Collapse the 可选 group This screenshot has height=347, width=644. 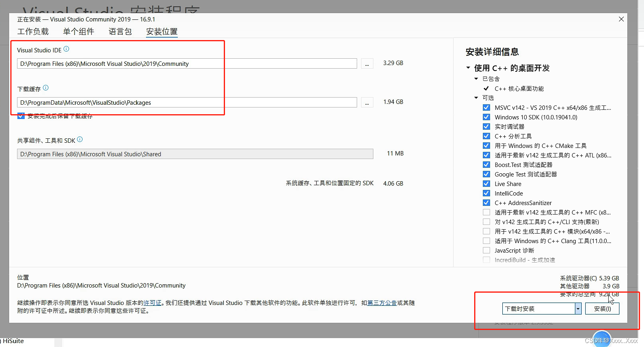tap(476, 98)
